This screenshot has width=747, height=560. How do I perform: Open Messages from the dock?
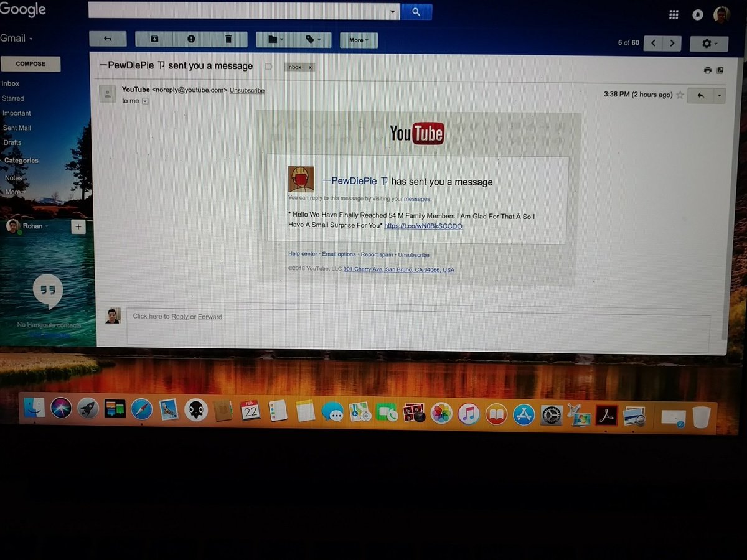tap(332, 411)
